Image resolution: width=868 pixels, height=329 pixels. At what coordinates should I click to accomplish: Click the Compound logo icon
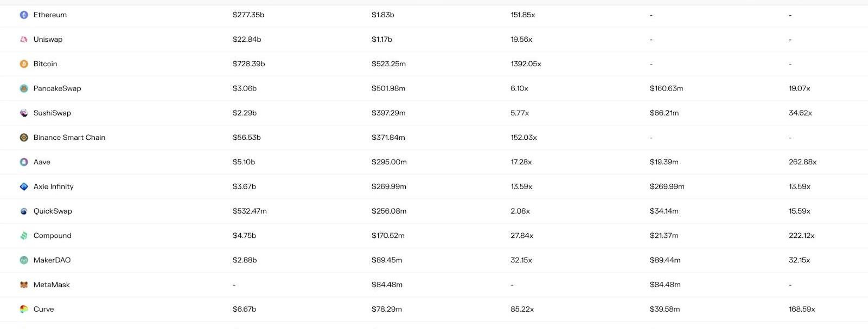(24, 236)
